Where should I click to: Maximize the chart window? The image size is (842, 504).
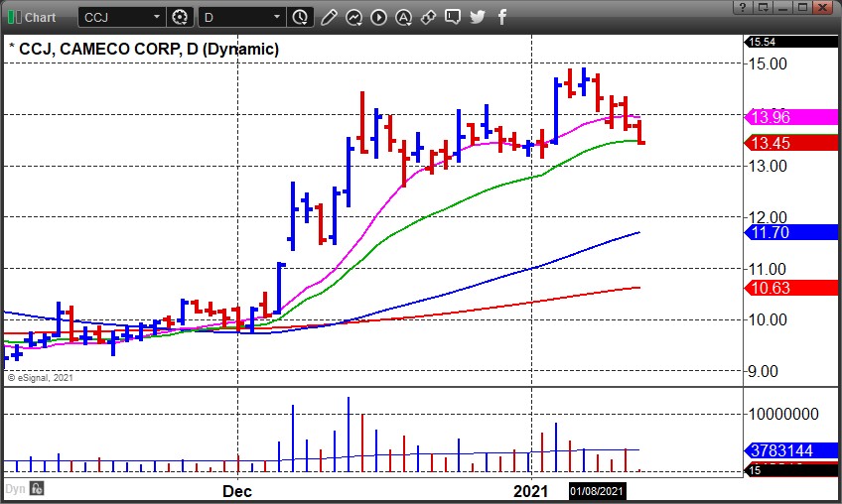click(802, 7)
